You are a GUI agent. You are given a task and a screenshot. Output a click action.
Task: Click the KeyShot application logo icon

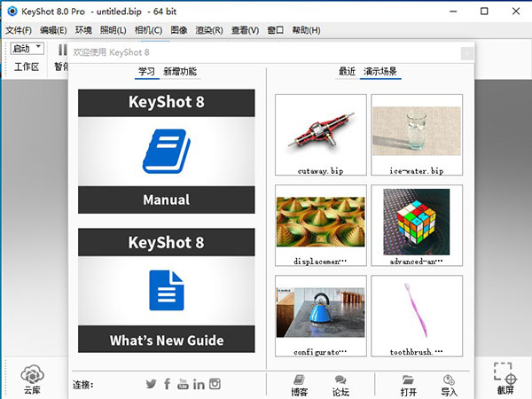point(12,12)
